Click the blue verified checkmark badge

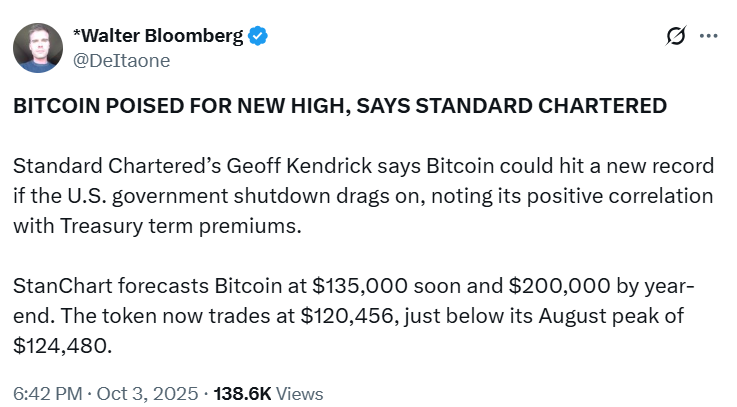point(258,37)
